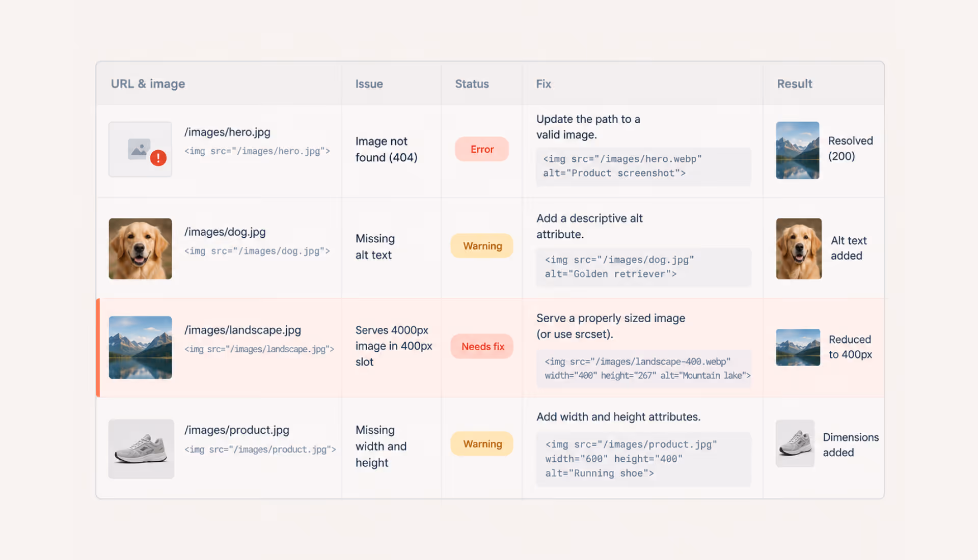Screen dimensions: 978x560
Task: Select the /images/product.jpg path text
Action: point(237,430)
